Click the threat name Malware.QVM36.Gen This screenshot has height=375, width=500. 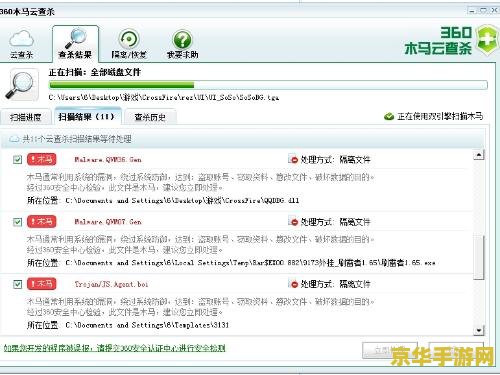[108, 160]
